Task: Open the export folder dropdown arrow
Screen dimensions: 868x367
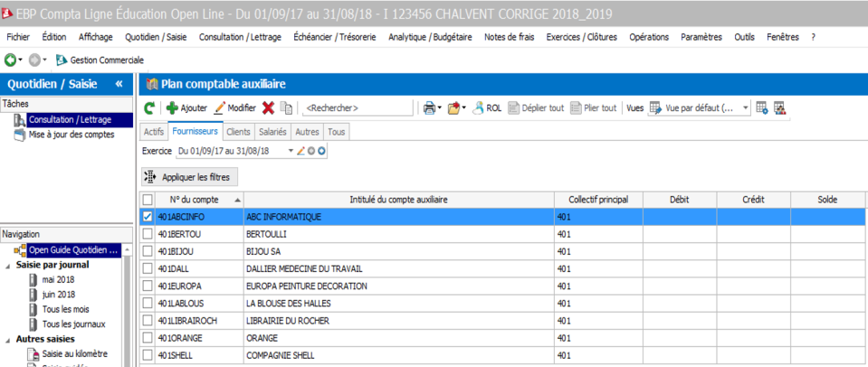Action: (464, 108)
